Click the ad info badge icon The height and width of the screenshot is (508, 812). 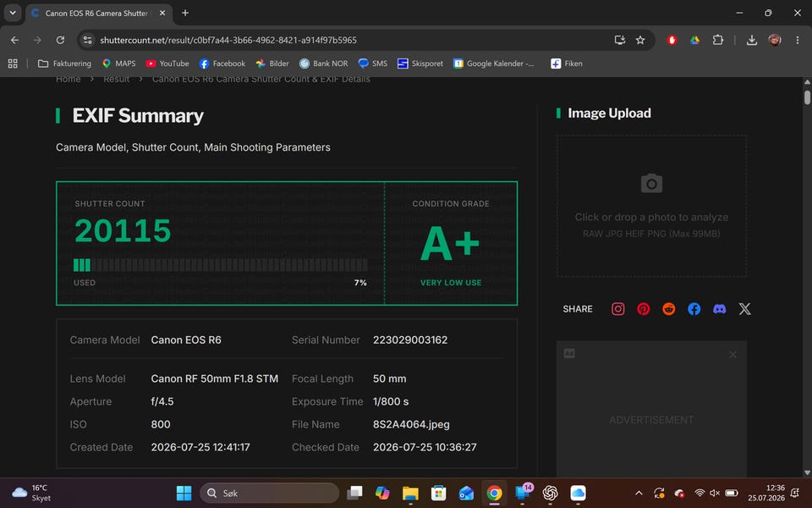[569, 354]
